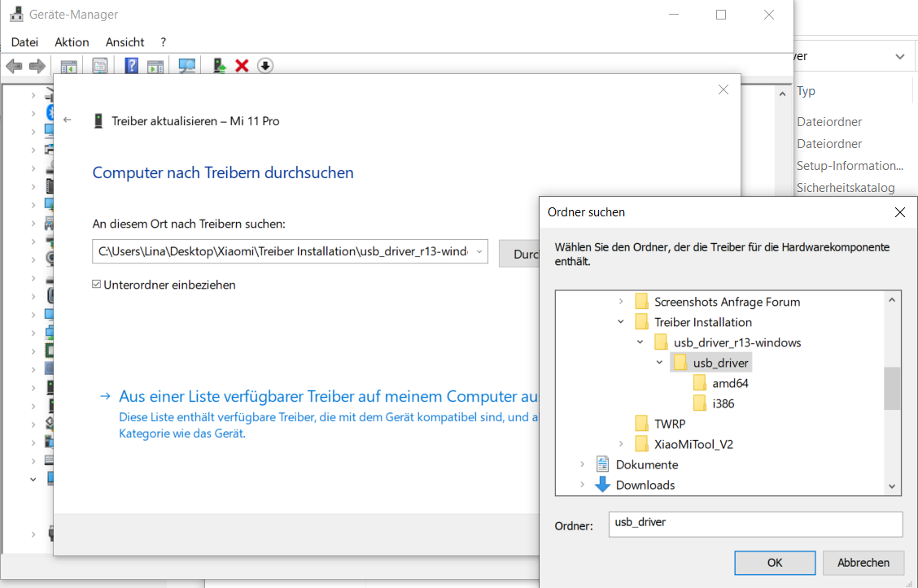This screenshot has height=588, width=918.
Task: Open the Aktion menu
Action: (x=72, y=41)
